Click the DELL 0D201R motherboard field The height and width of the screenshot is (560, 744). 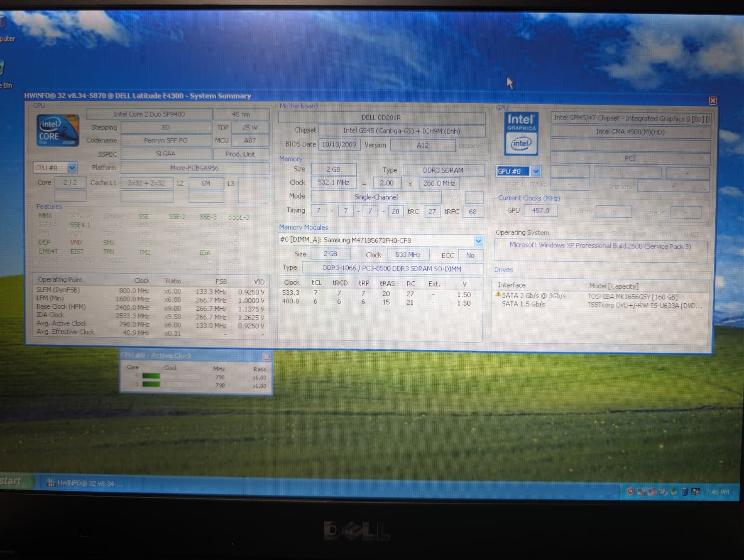pos(381,118)
